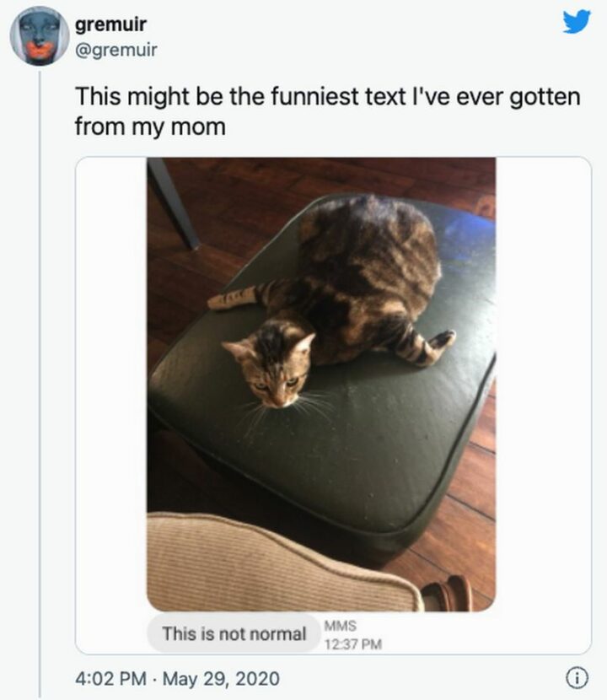Click the words 'from my mom'
The image size is (607, 700).
(x=150, y=127)
